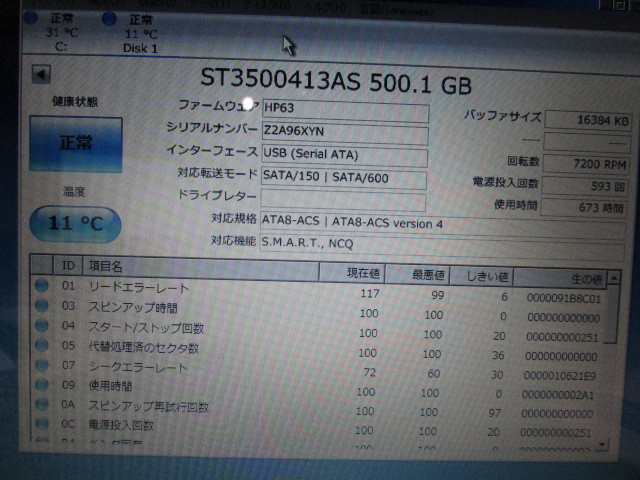Click the 項目名 column header
640x480 pixels.
tap(201, 269)
